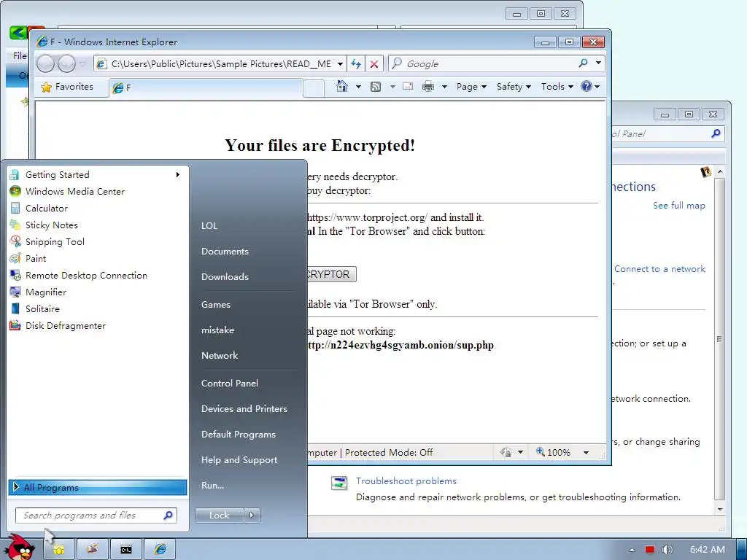Image resolution: width=747 pixels, height=560 pixels.
Task: Click the clock showing 6:42 AM
Action: pos(707,550)
